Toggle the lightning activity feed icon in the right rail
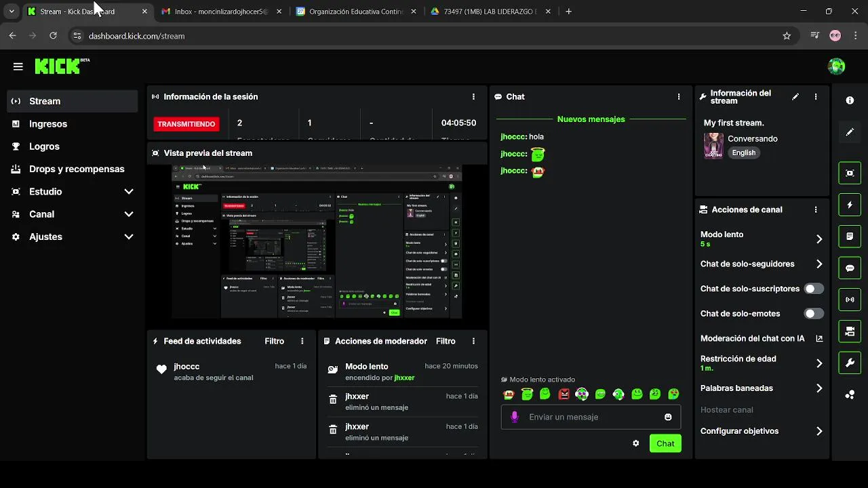The height and width of the screenshot is (488, 868). [x=850, y=205]
